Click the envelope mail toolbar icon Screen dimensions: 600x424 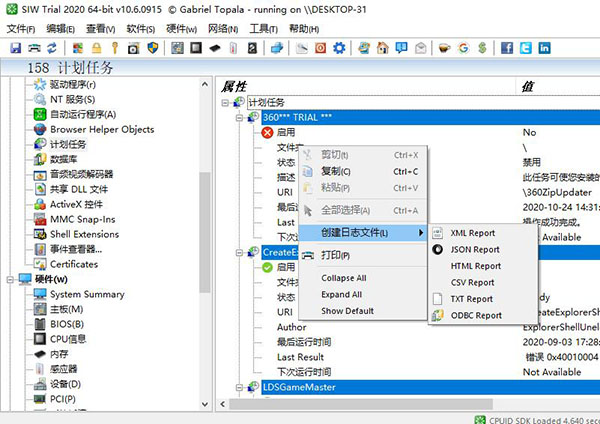pos(420,48)
